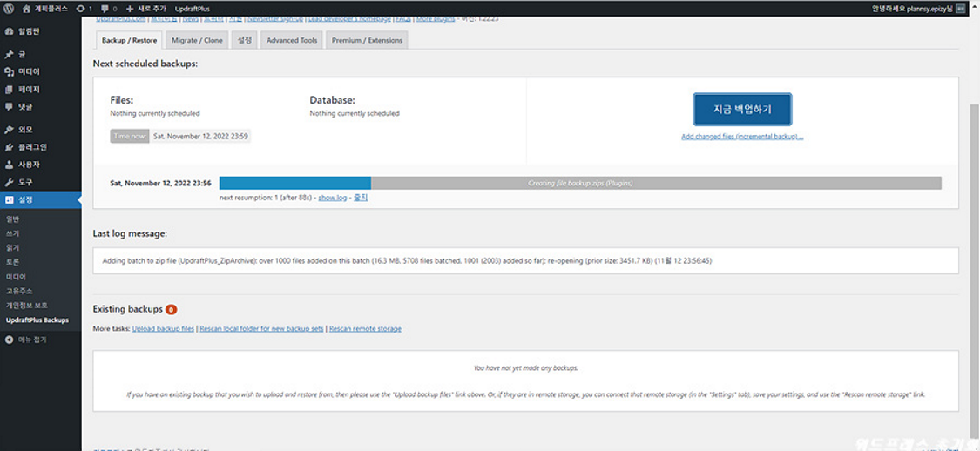Click the 중지 stop link

point(361,198)
